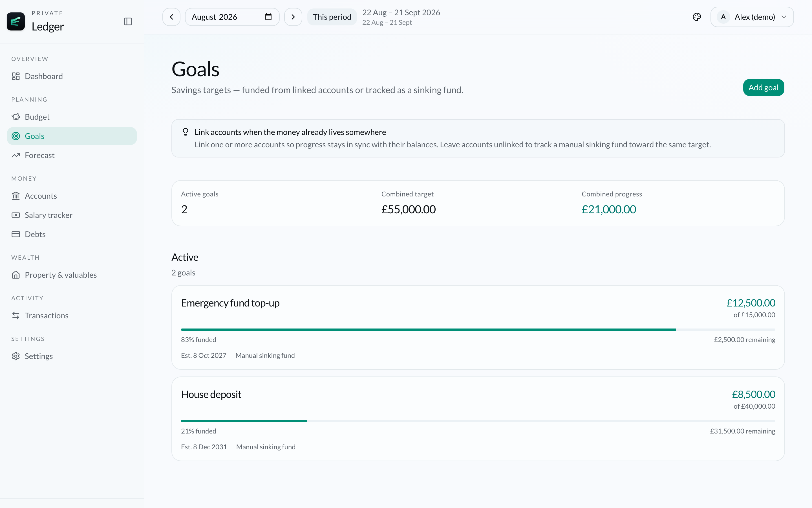Open the Dashboard page

click(x=72, y=76)
